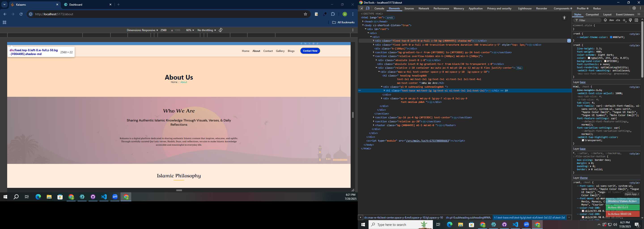This screenshot has width=644, height=229.
Task: Open the Sources tab in DevTools
Action: 409,8
